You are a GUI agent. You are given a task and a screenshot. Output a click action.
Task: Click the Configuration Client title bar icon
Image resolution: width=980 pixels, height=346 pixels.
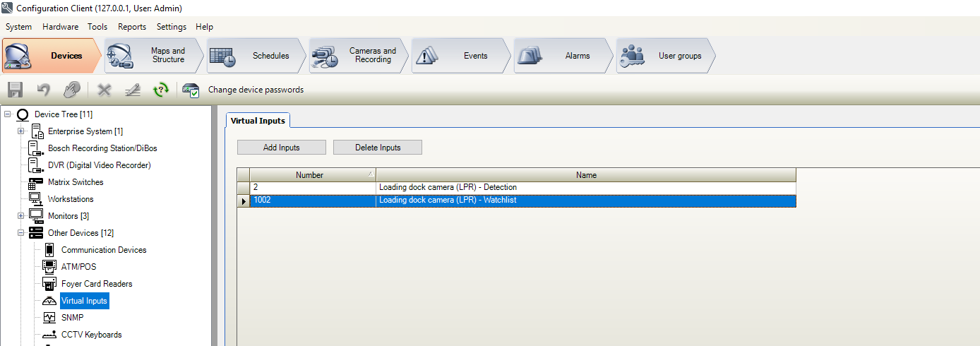7,8
